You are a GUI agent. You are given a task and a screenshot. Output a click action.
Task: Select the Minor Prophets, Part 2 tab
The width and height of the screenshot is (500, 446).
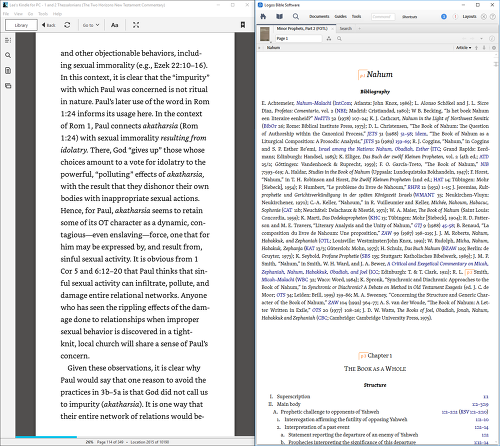pos(302,29)
